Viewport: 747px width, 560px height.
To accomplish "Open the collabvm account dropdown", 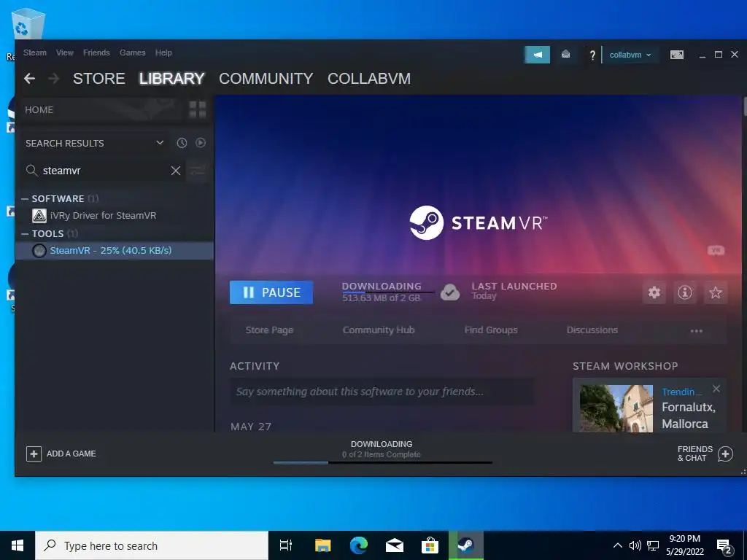I will (630, 55).
